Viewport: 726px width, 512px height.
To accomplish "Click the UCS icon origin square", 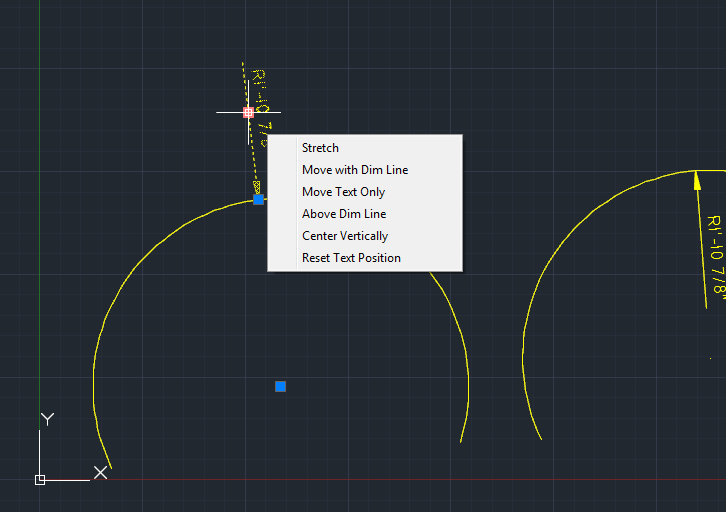I will pos(40,480).
